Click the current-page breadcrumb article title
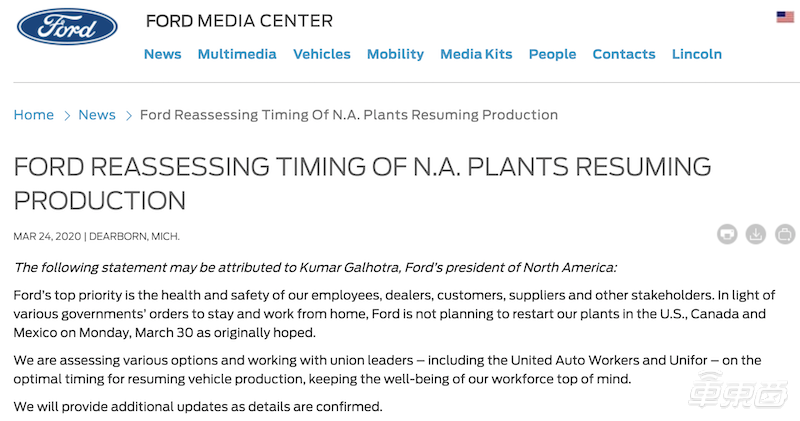Screen dimensions: 800x421 pos(348,115)
